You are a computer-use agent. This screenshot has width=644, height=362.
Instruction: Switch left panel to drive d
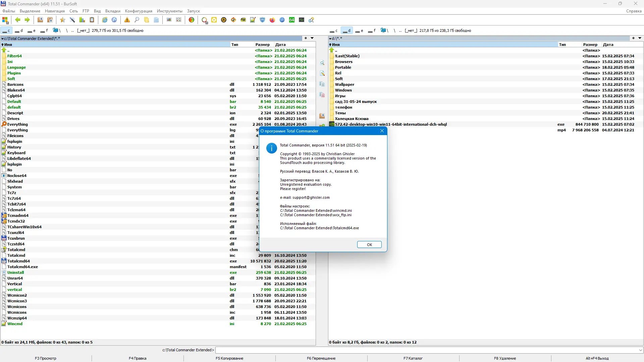[19, 31]
